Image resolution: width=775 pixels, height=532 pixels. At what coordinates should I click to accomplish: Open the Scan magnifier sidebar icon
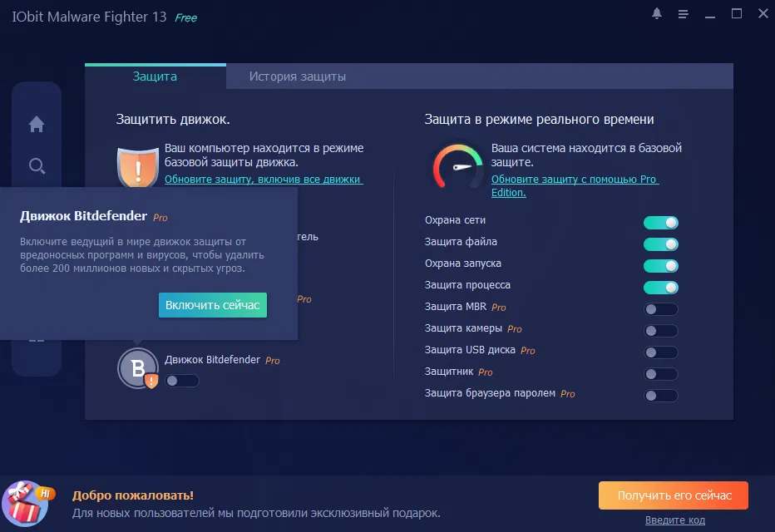(37, 166)
